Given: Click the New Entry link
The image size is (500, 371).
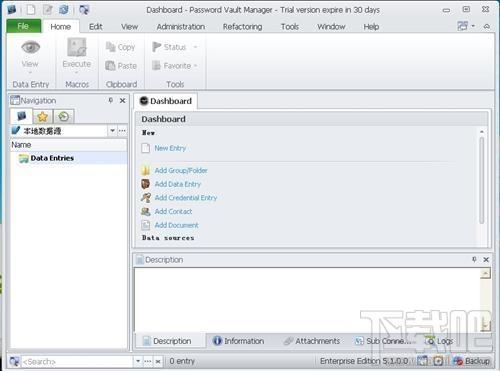Looking at the screenshot, I should 170,148.
